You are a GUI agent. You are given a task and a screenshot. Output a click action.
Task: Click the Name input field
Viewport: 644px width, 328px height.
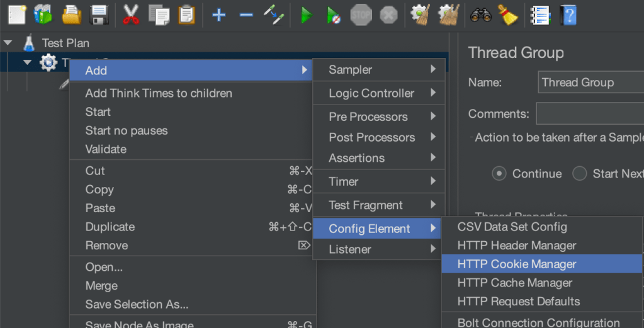590,82
